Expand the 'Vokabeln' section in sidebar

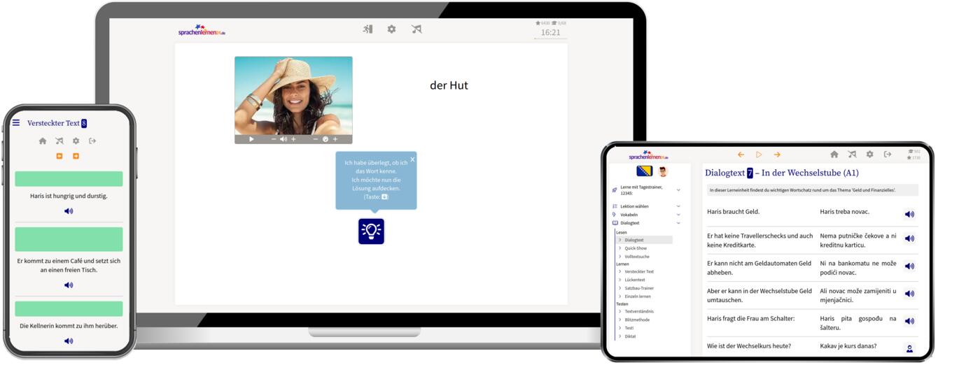678,215
